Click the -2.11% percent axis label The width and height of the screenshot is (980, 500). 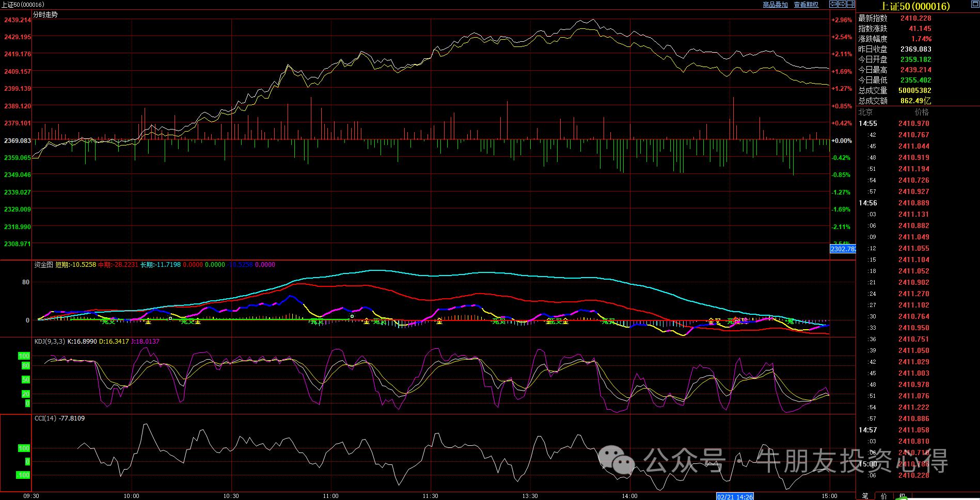842,227
